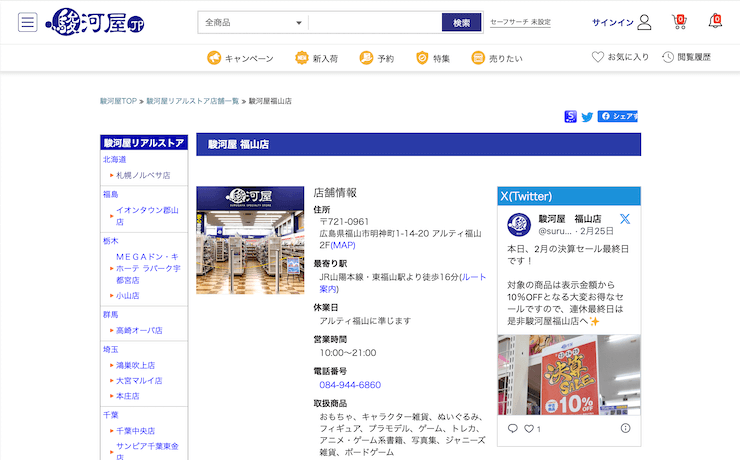Click the 特集 shield icon

(422, 58)
